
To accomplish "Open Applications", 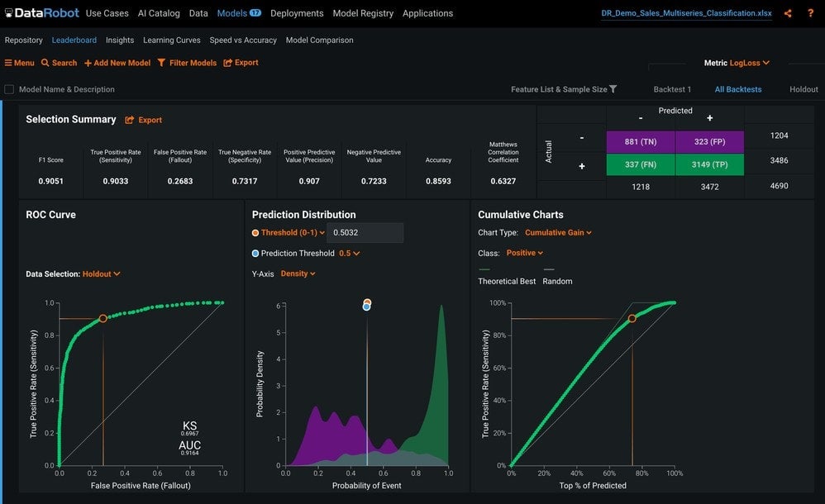I will tap(427, 13).
